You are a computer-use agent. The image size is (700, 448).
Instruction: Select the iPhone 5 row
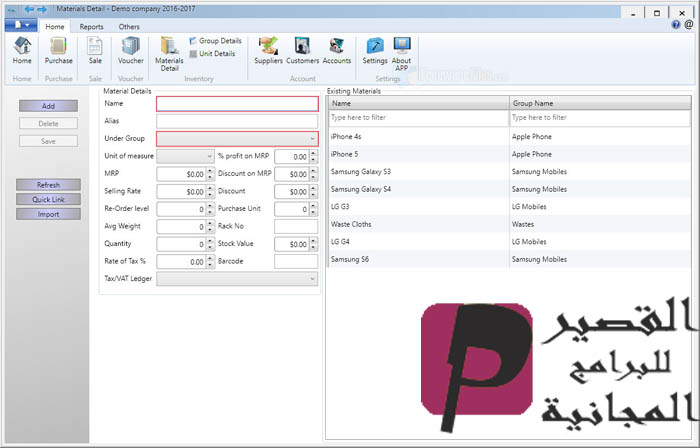[x=509, y=154]
